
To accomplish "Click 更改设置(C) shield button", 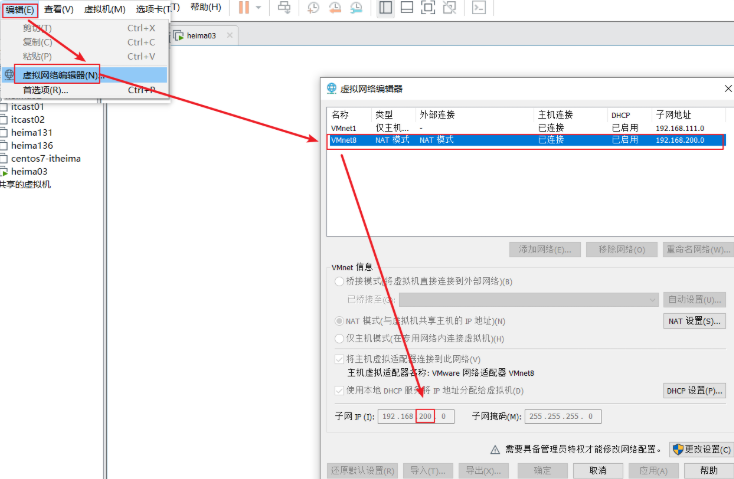I will (x=702, y=450).
